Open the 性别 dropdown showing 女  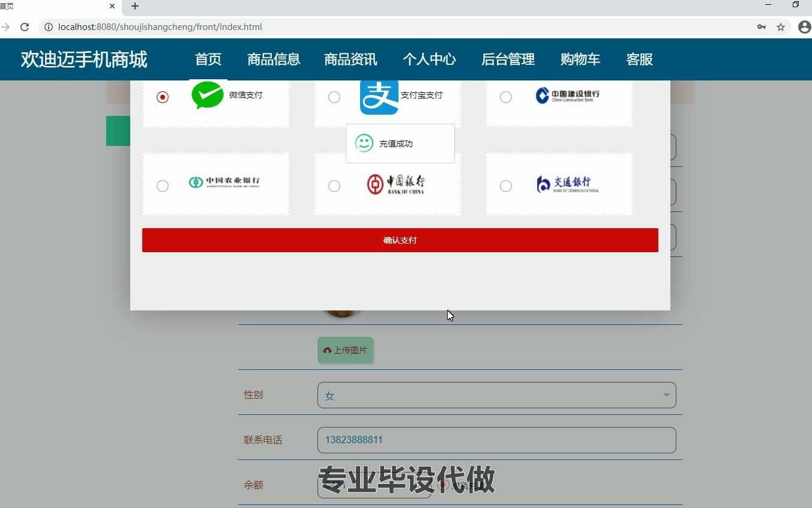(x=497, y=395)
